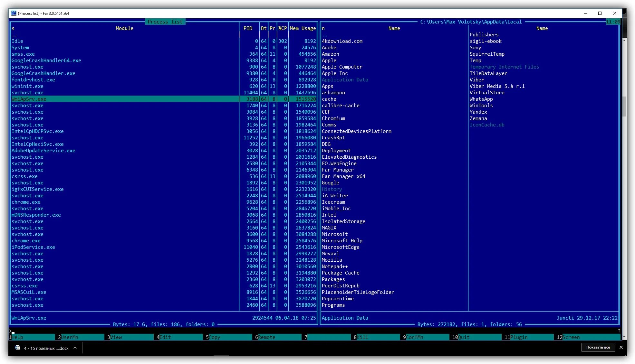Click the Mem Usage column header

pyautogui.click(x=303, y=28)
